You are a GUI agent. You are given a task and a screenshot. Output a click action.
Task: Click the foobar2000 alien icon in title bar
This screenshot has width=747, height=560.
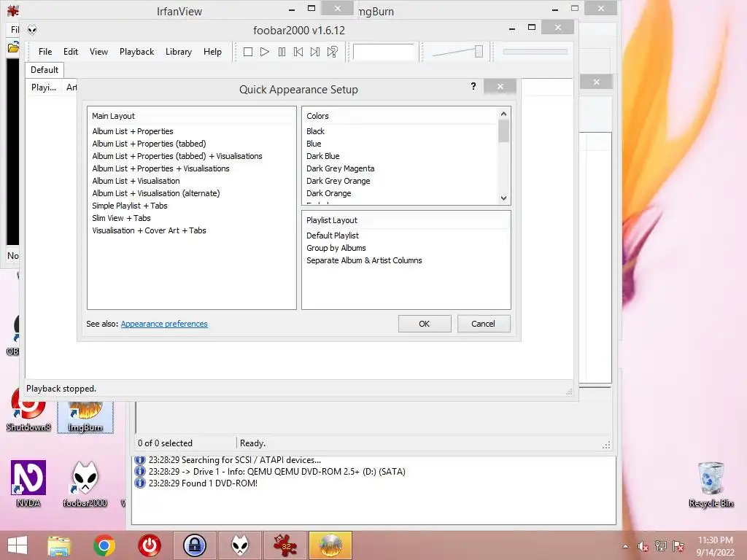(32, 30)
